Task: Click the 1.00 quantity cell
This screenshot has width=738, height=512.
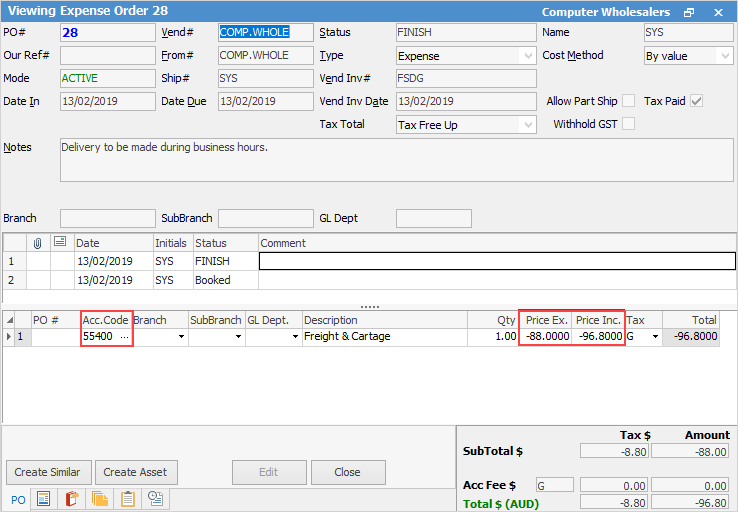Action: (493, 336)
